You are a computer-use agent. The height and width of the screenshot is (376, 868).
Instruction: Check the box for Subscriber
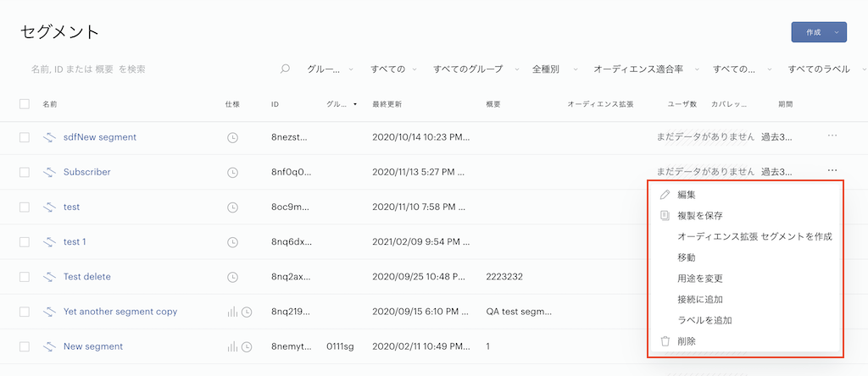(x=25, y=173)
